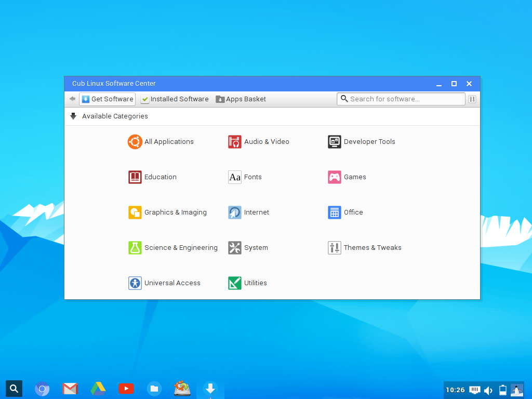This screenshot has height=399, width=532.
Task: Open Google Drive from the taskbar
Action: tap(98, 389)
